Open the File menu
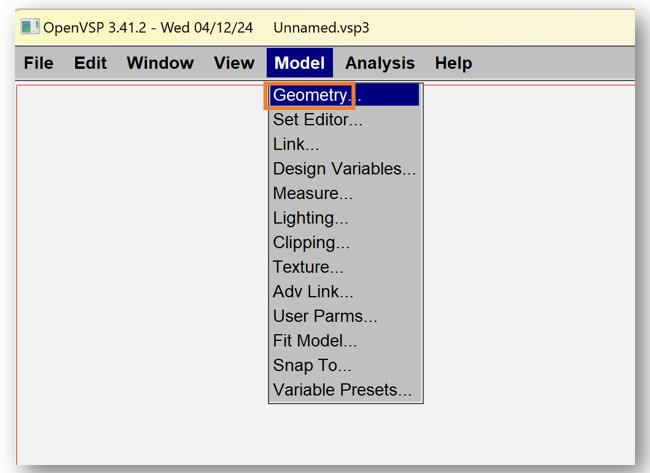 (x=38, y=63)
